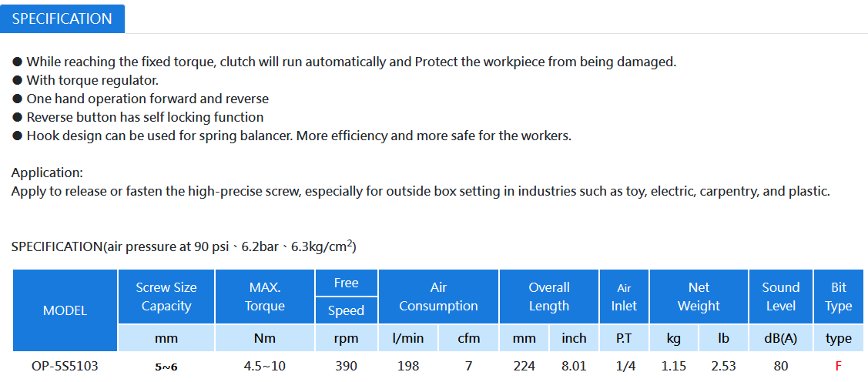This screenshot has height=382, width=868.
Task: Select the Air Consumption header
Action: 438,297
